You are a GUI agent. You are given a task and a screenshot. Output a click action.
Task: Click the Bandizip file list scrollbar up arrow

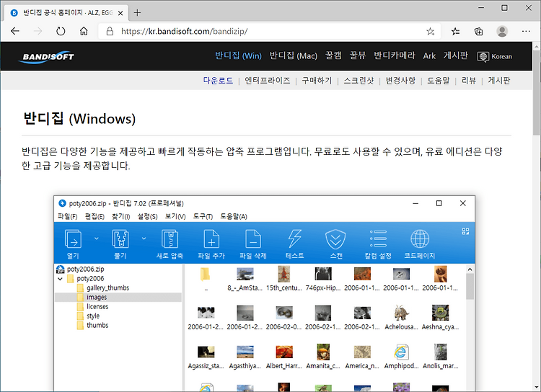tap(470, 269)
